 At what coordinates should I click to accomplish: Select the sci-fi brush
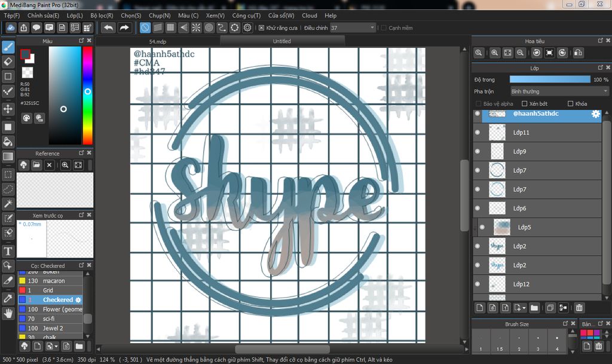50,319
